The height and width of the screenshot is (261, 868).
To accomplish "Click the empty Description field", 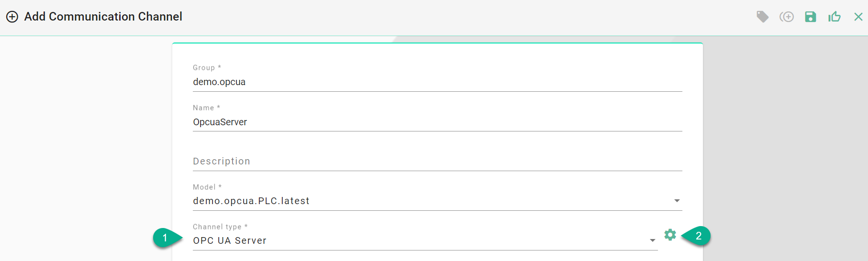I will (437, 161).
